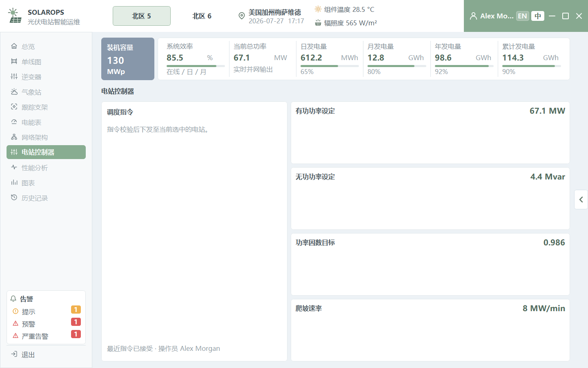Open the 有功功率设定 setpoint card

430,133
